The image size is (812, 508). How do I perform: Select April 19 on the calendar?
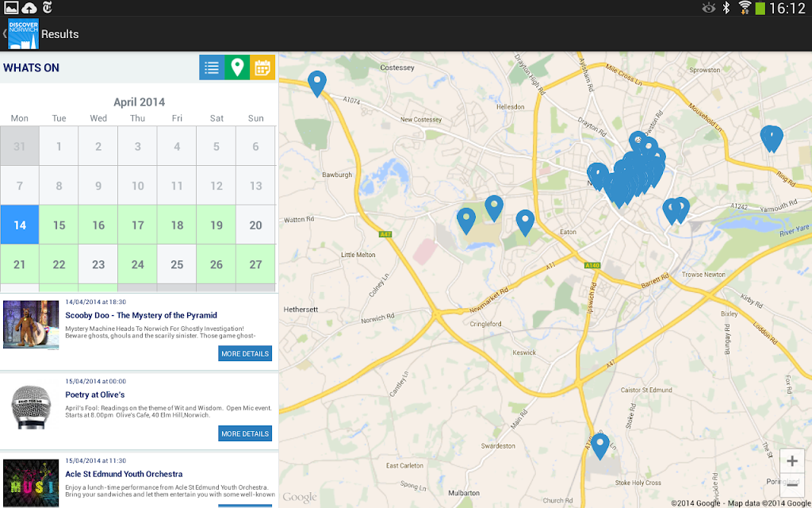216,225
